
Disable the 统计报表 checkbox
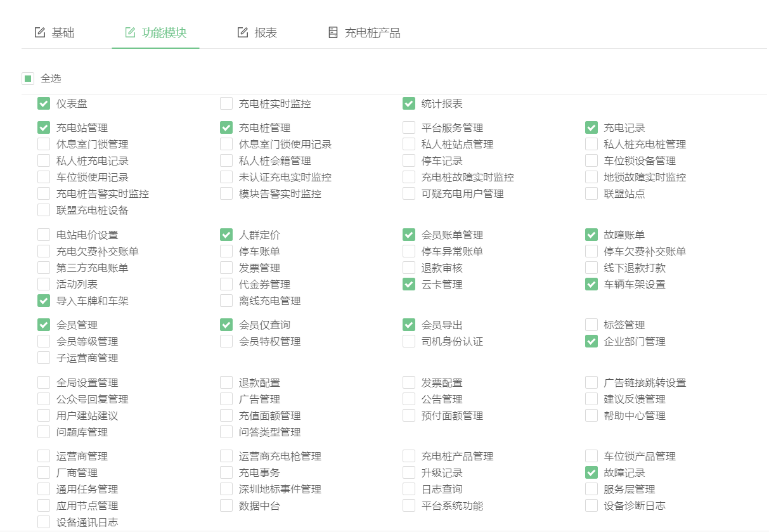tap(408, 103)
